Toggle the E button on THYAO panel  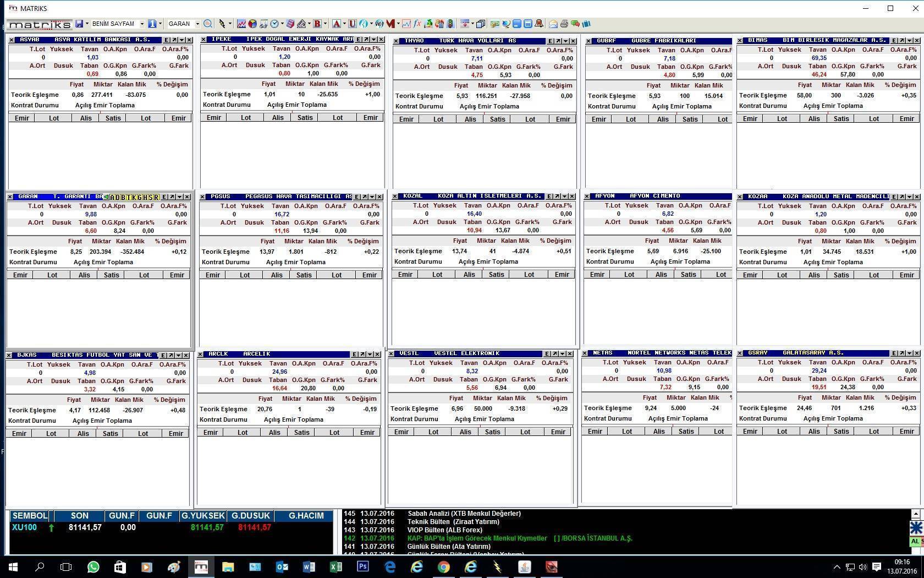pyautogui.click(x=549, y=41)
